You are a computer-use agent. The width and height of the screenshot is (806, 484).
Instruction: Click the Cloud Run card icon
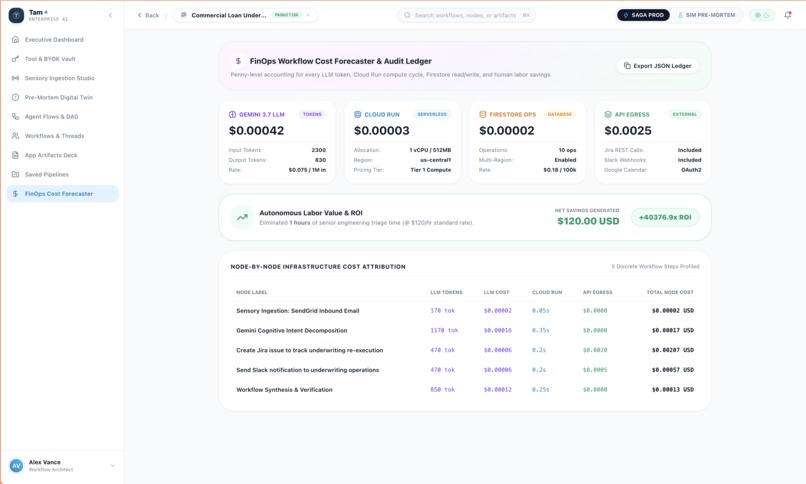tap(358, 115)
